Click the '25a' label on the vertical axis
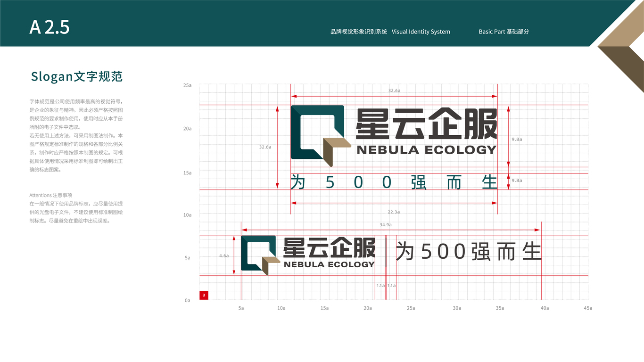The height and width of the screenshot is (362, 644). 188,85
